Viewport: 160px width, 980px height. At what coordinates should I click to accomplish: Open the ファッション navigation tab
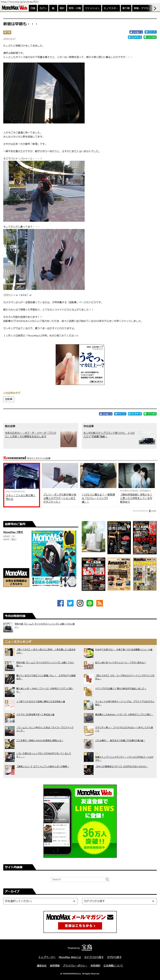(x=92, y=8)
